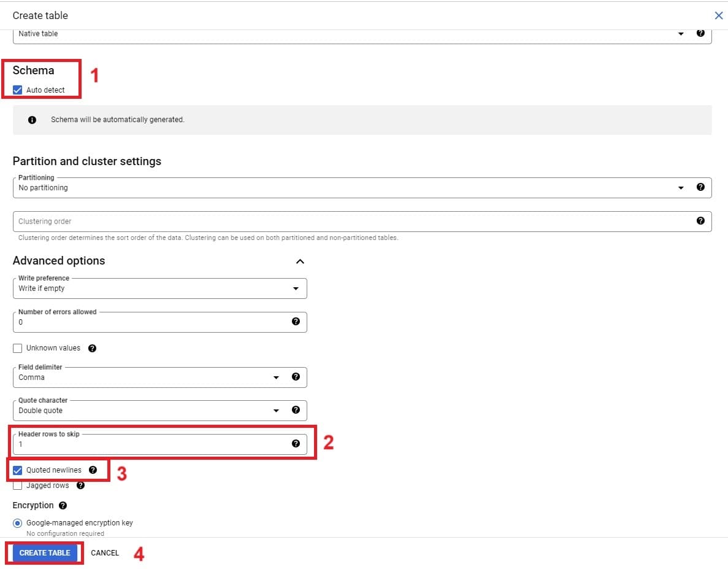The image size is (728, 569).
Task: Click help icon next to Jagged rows
Action: [x=80, y=486]
